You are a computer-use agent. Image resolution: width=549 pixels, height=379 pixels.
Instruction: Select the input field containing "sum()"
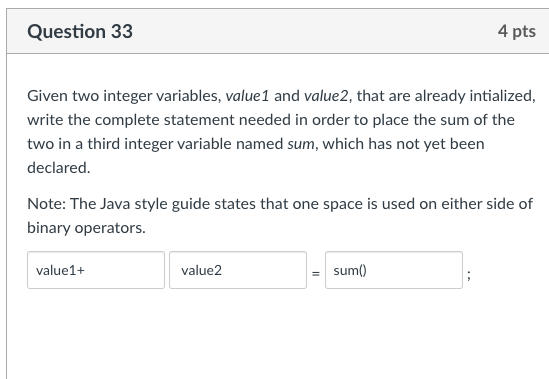[x=394, y=270]
